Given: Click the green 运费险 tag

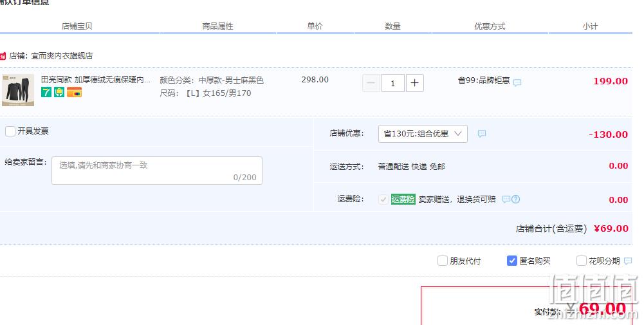Looking at the screenshot, I should tap(403, 200).
